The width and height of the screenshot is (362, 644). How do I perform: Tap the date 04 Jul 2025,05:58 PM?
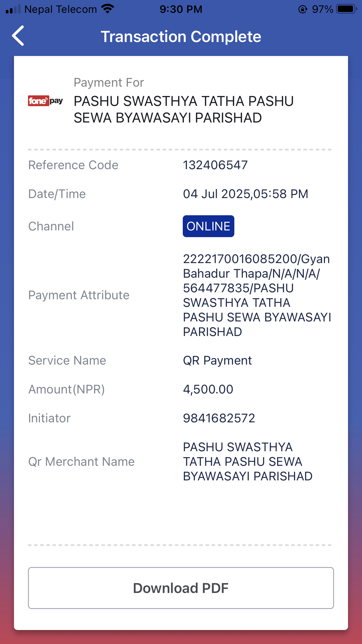pyautogui.click(x=245, y=194)
